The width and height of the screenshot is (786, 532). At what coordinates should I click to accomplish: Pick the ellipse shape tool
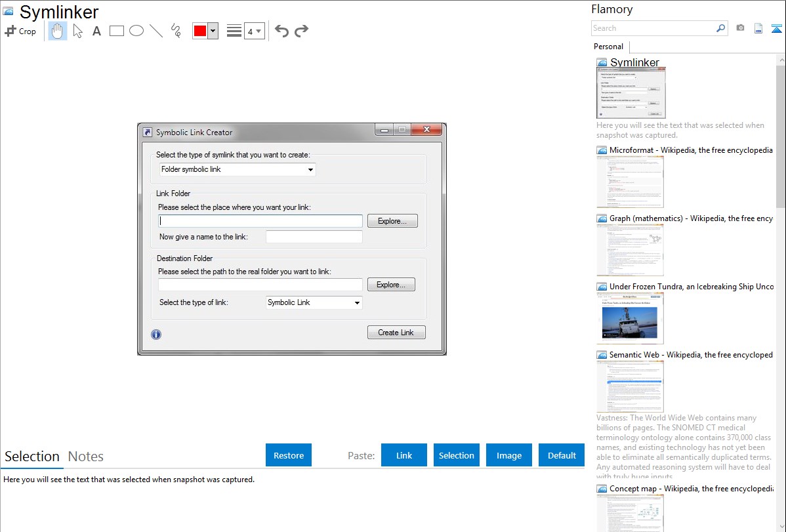tap(136, 31)
